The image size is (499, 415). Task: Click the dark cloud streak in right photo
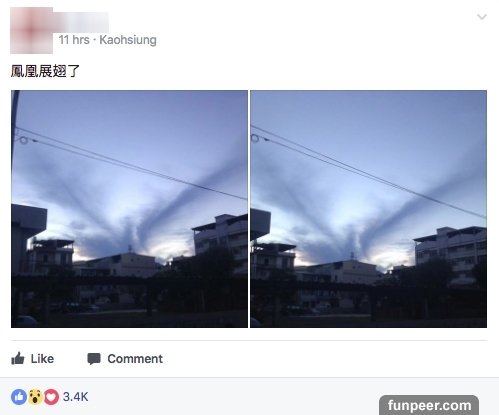(420, 203)
